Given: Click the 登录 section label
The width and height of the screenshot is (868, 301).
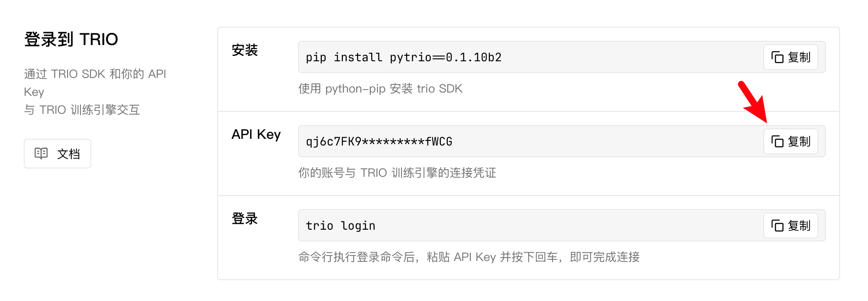Looking at the screenshot, I should [245, 218].
